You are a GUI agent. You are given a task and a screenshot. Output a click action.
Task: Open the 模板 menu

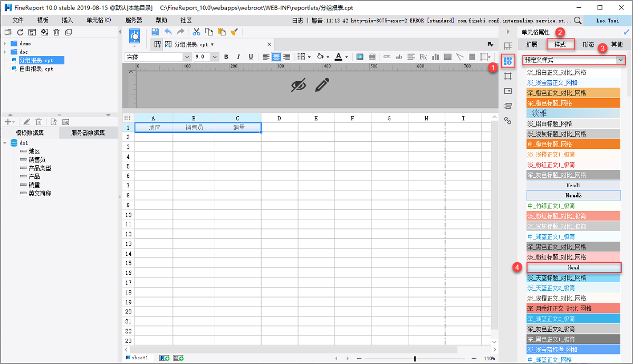(43, 20)
